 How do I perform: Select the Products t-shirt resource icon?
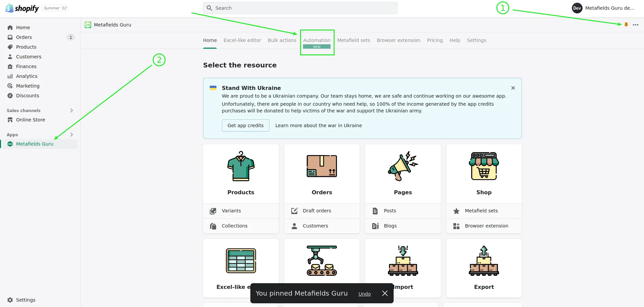click(x=241, y=166)
